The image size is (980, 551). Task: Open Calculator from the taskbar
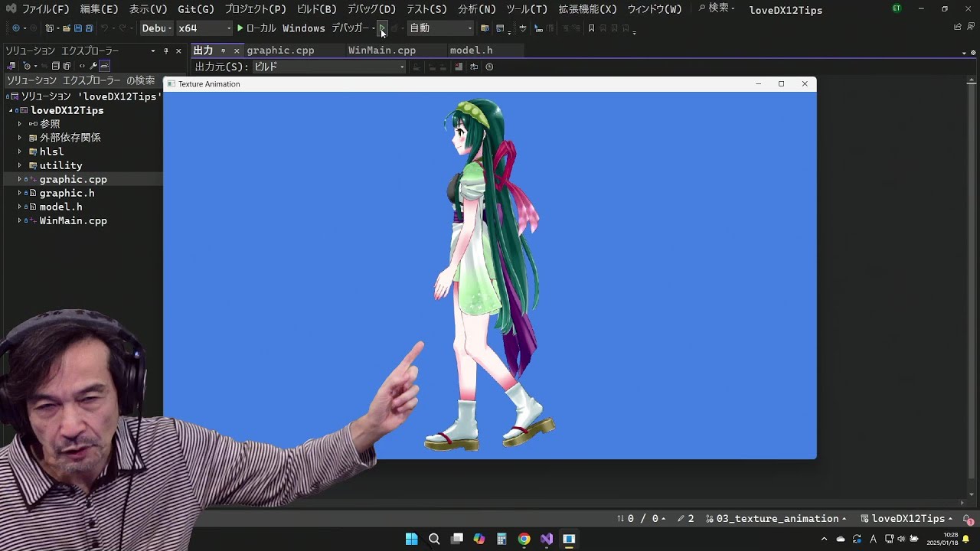point(501,539)
